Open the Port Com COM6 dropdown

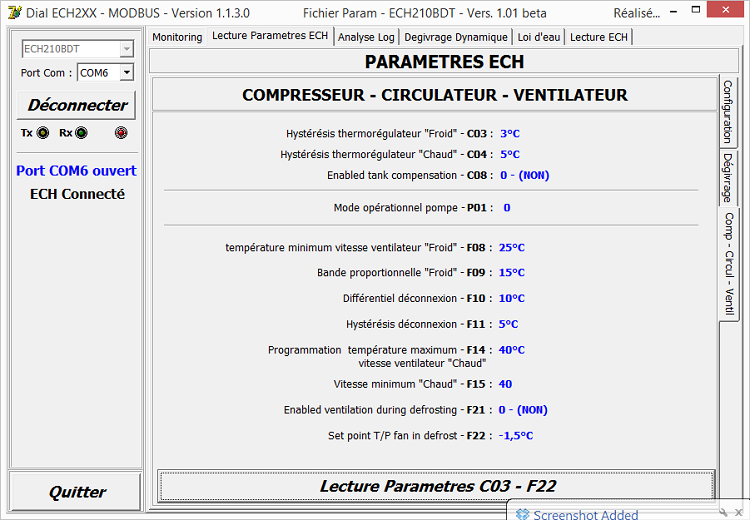click(x=126, y=73)
